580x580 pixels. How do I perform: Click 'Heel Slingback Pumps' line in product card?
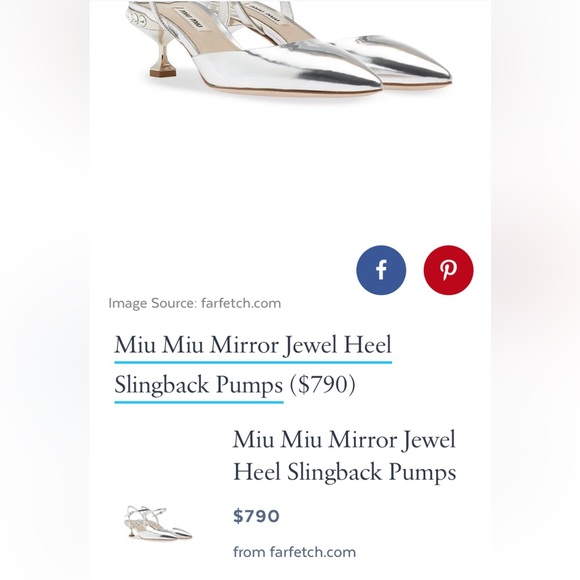tap(344, 472)
